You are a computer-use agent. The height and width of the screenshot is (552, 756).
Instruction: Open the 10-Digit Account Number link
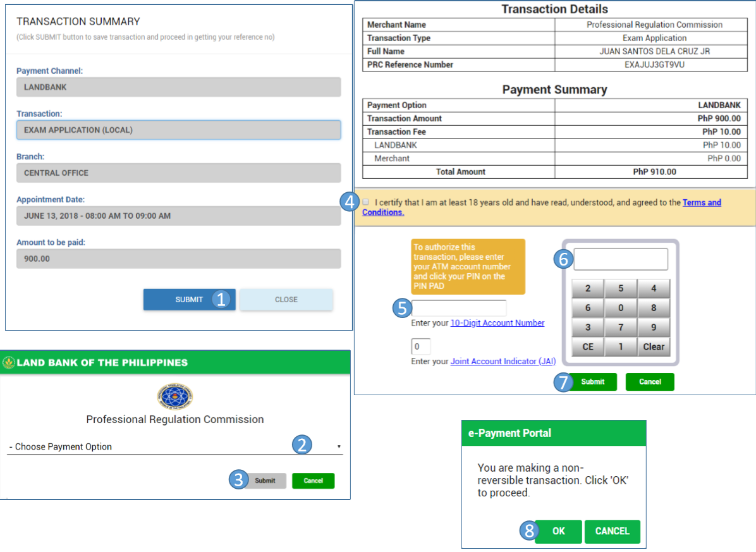497,323
